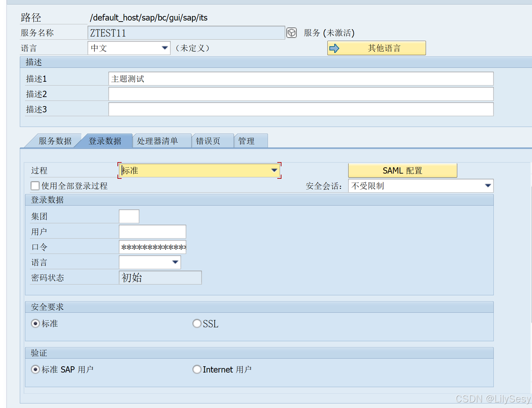Screen dimensions: 532x408
Task: Switch to the 错误页 tab
Action: pos(209,141)
